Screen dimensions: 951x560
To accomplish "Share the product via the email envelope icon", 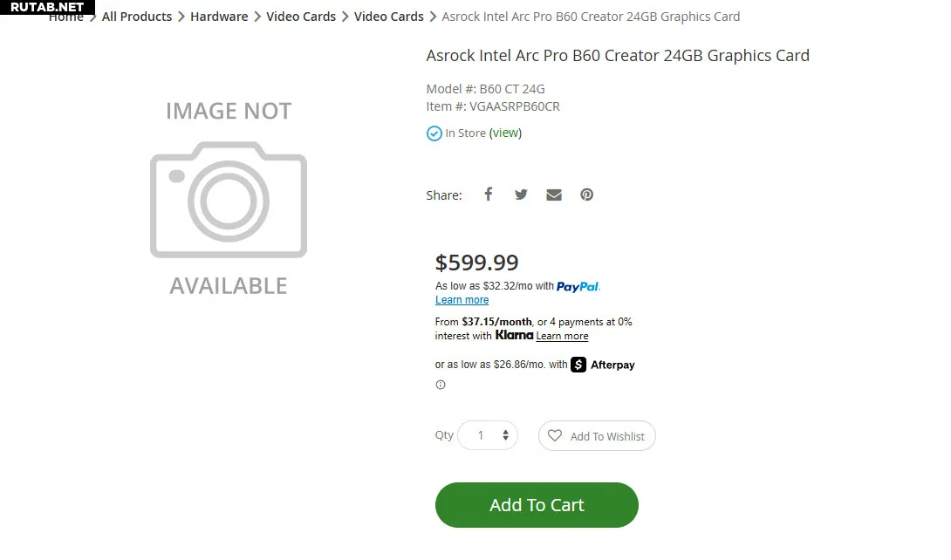I will click(x=554, y=195).
